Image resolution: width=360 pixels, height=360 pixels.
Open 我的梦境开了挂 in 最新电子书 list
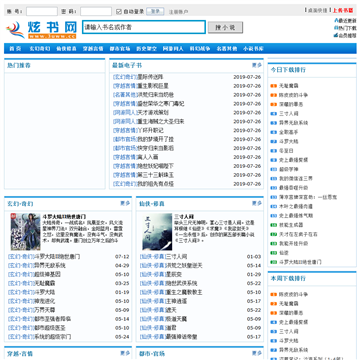coord(156,139)
